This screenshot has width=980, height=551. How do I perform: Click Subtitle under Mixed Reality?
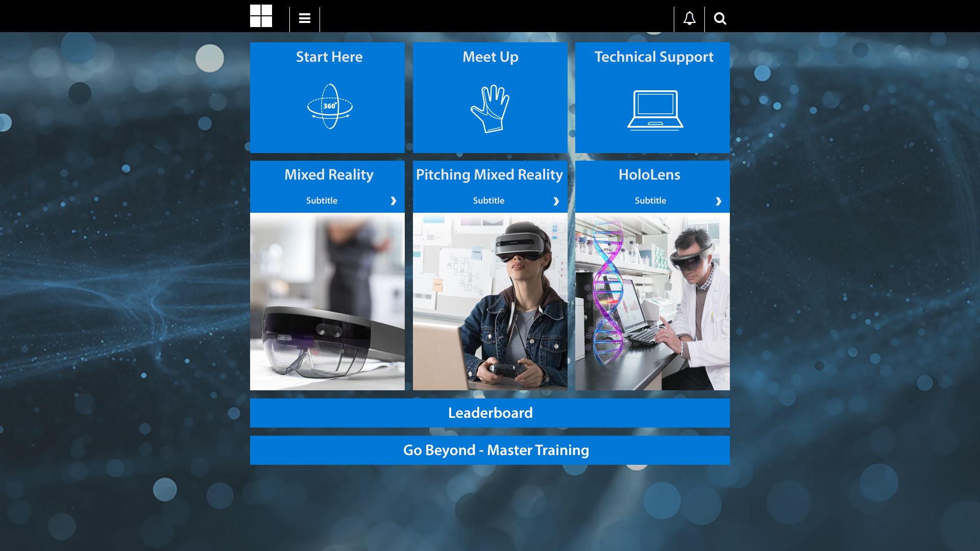coord(322,201)
